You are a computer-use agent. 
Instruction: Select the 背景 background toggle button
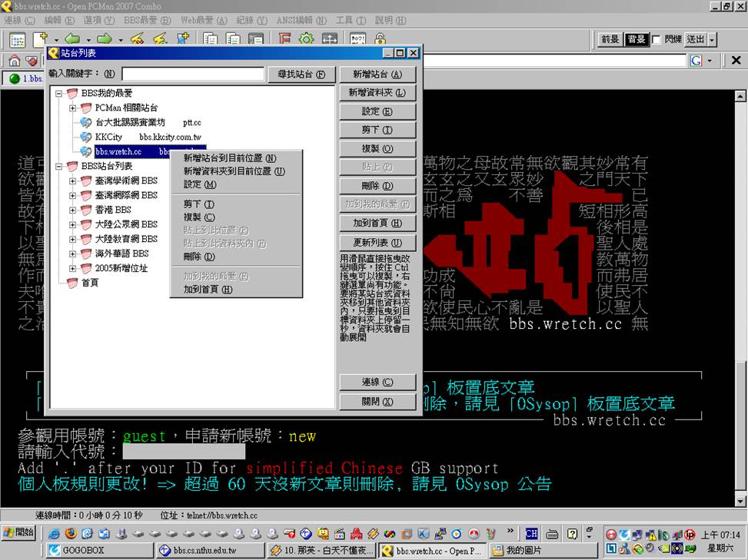pyautogui.click(x=636, y=40)
